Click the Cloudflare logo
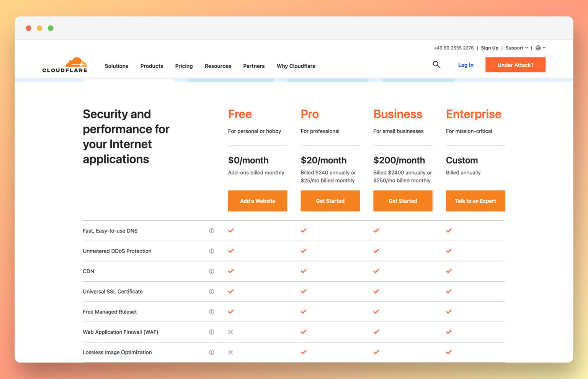 [65, 65]
